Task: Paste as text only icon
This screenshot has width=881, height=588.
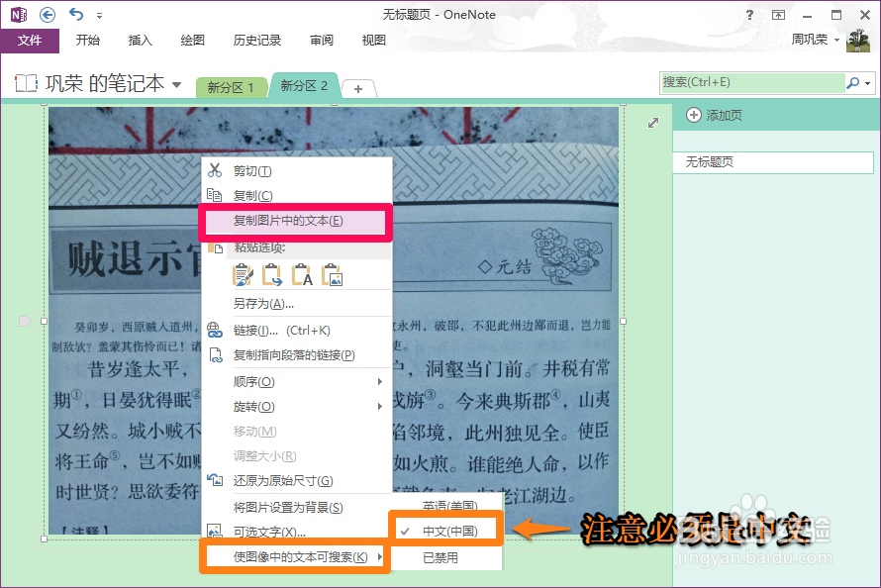Action: (302, 274)
